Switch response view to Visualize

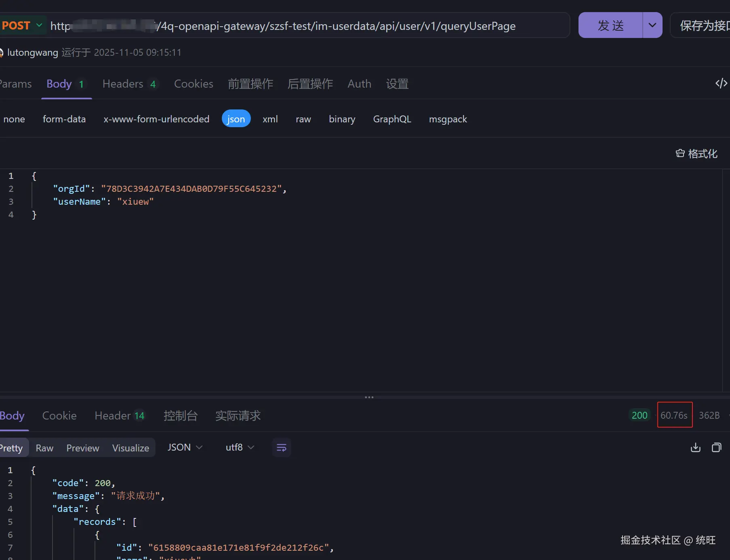(x=130, y=448)
